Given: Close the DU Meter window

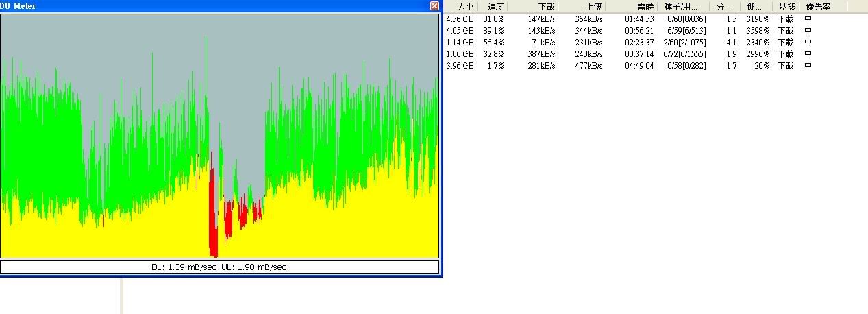Looking at the screenshot, I should tap(434, 5).
